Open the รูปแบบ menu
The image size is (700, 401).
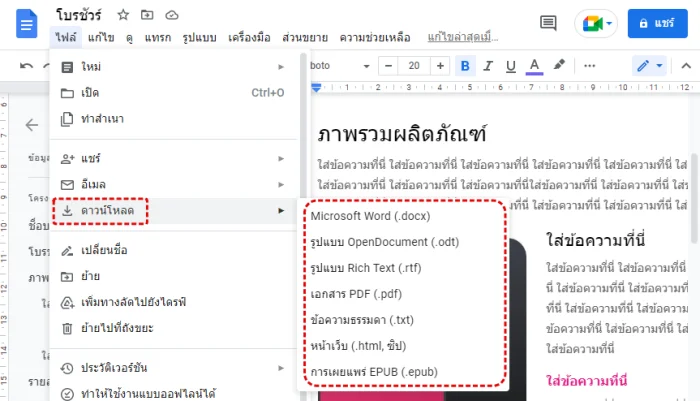(200, 38)
